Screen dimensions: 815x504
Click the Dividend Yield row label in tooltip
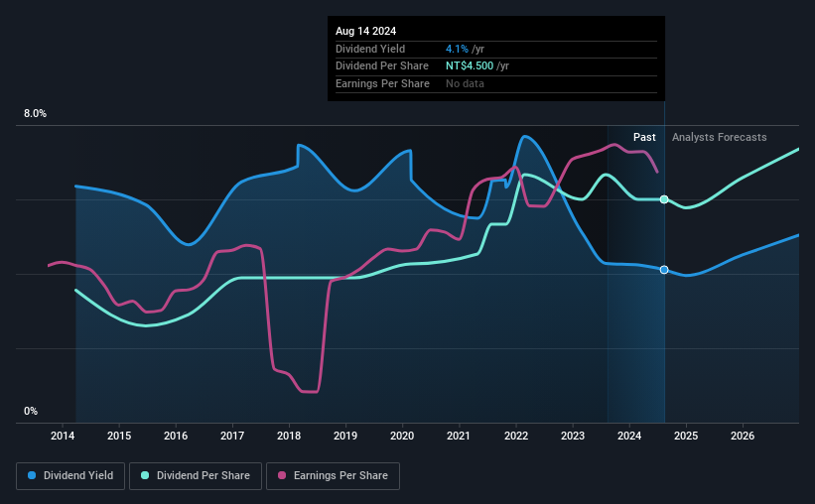370,49
